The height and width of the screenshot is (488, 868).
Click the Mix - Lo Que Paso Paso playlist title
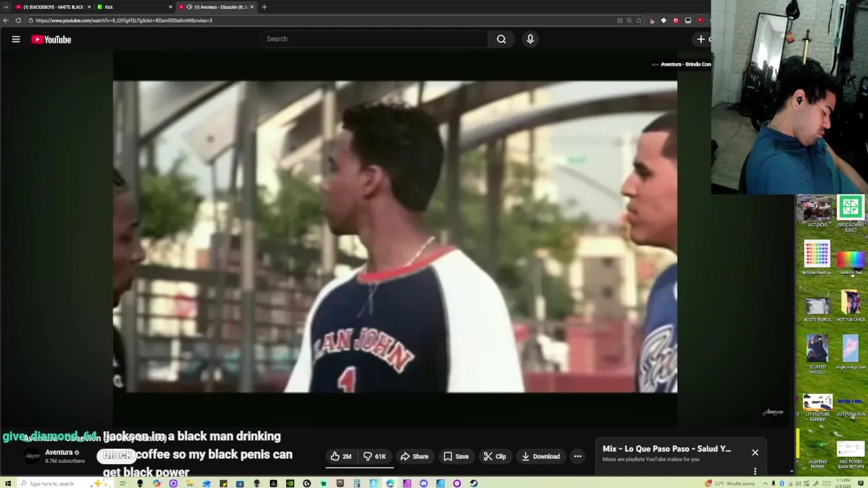[667, 449]
